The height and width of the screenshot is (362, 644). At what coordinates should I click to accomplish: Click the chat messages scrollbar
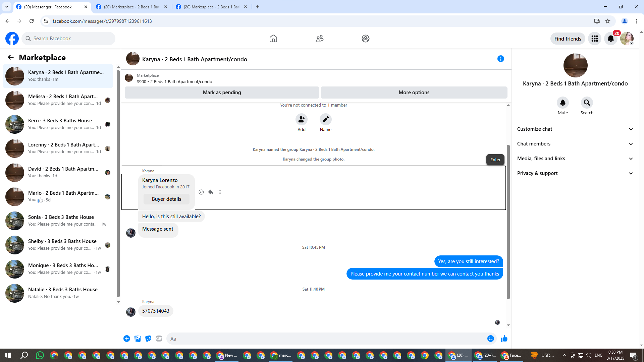click(508, 222)
